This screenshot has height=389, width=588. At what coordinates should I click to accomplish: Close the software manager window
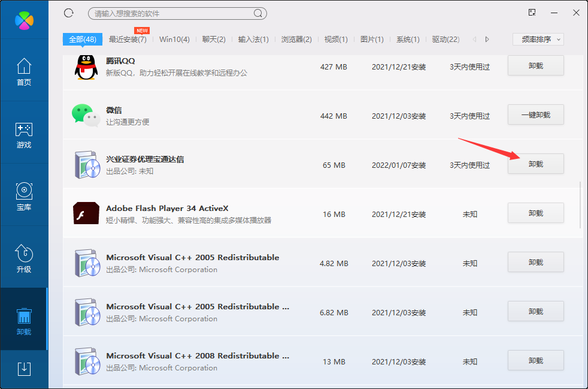577,13
